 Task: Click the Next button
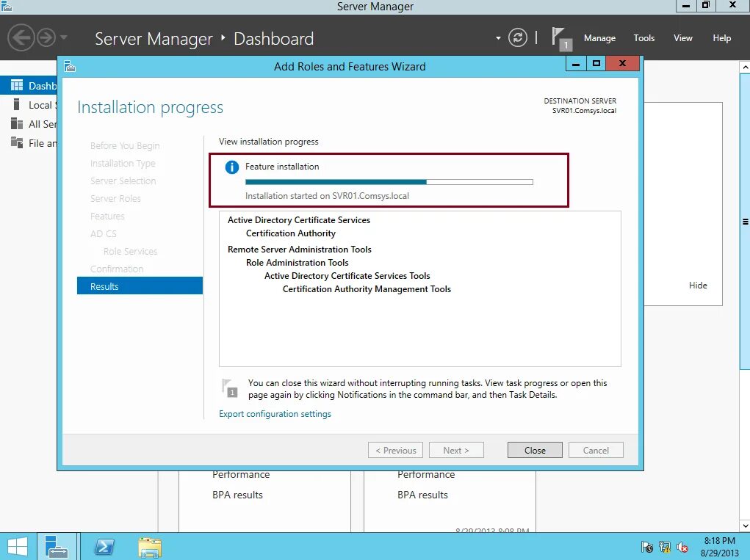point(456,450)
